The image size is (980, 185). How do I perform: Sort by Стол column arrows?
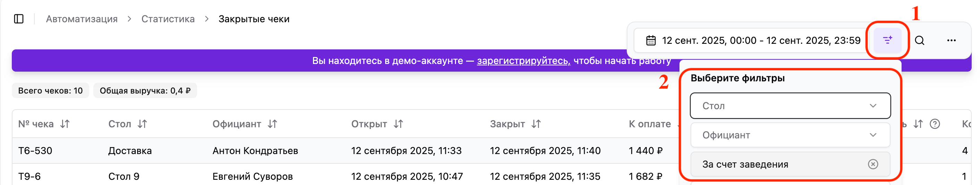tap(142, 124)
